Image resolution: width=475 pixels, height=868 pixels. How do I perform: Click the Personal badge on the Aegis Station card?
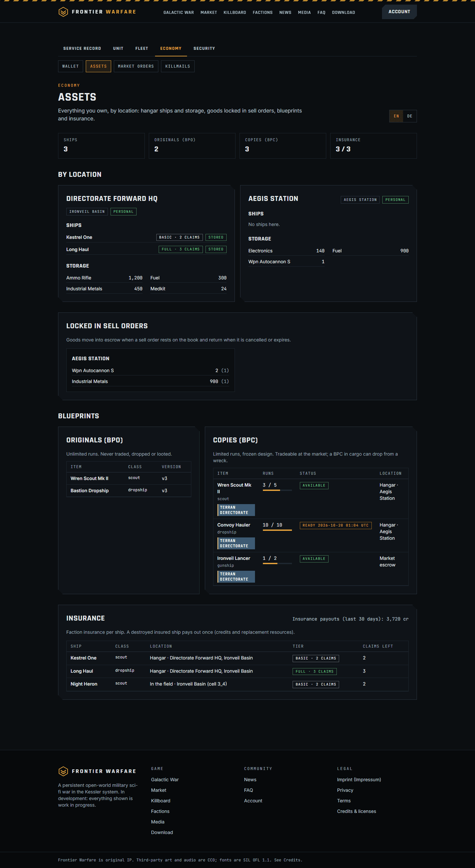click(x=396, y=200)
